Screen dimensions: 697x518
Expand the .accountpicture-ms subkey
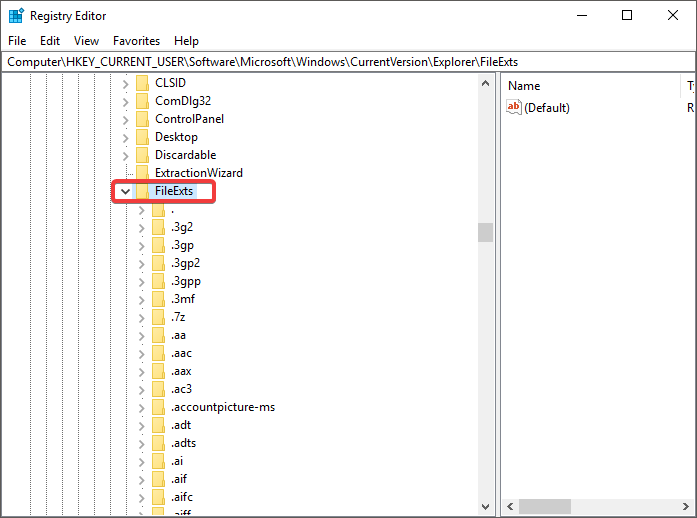tap(141, 408)
